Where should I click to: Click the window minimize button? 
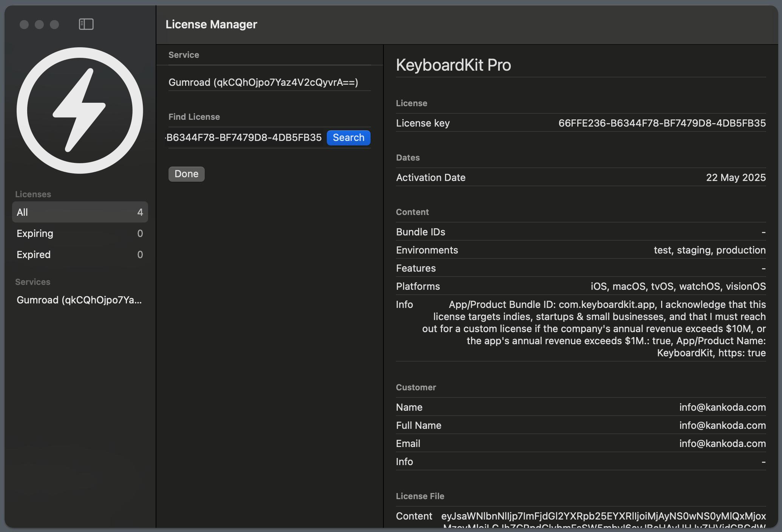click(x=39, y=25)
